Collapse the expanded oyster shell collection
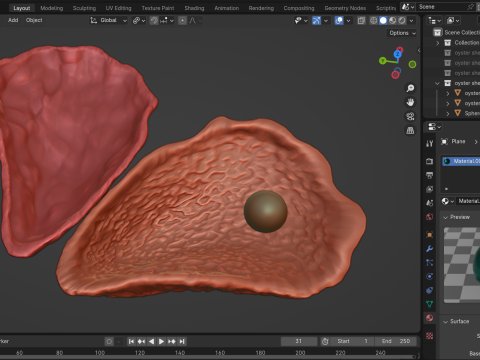480x360 pixels. [438, 83]
